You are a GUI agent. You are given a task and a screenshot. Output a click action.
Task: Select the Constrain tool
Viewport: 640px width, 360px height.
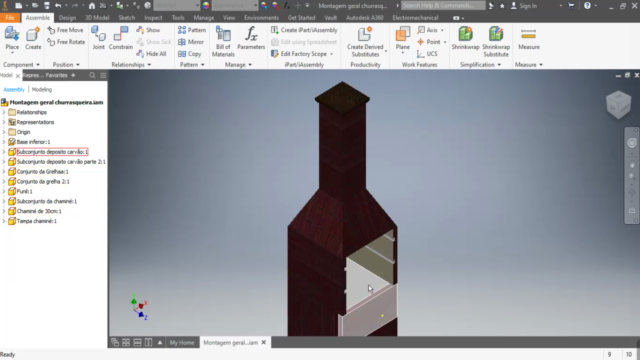(x=120, y=38)
